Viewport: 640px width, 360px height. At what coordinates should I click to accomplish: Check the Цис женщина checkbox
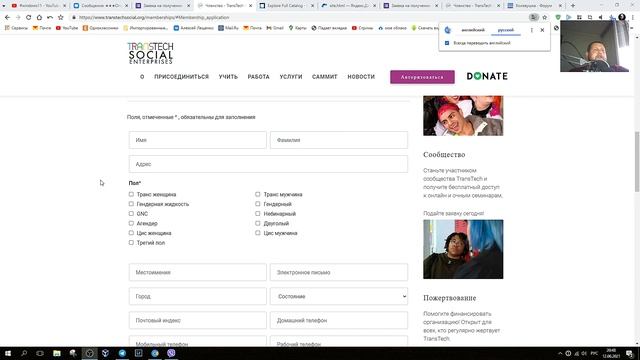click(131, 233)
